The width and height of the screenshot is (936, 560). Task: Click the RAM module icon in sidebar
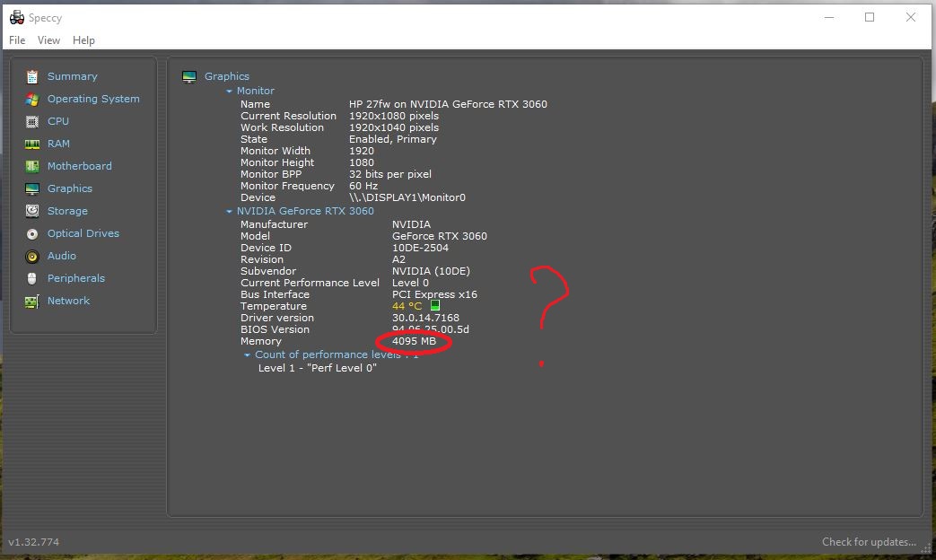pos(32,144)
